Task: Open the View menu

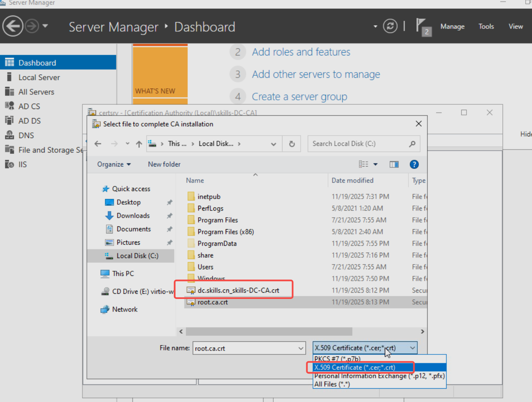Action: pos(516,26)
